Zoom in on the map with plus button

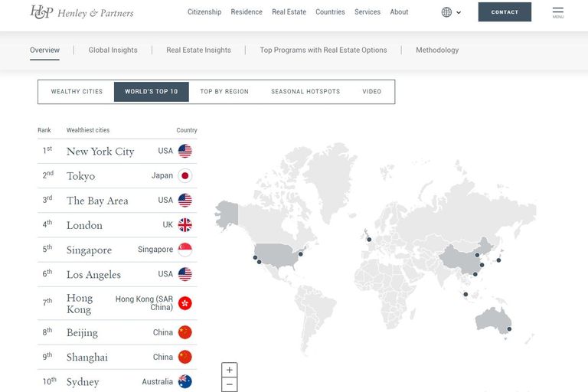coord(229,370)
